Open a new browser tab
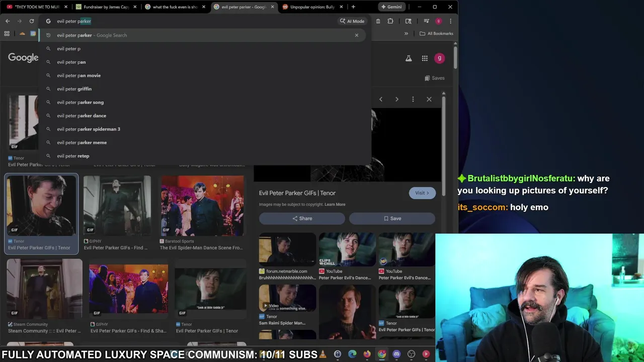The image size is (644, 362). (x=353, y=7)
